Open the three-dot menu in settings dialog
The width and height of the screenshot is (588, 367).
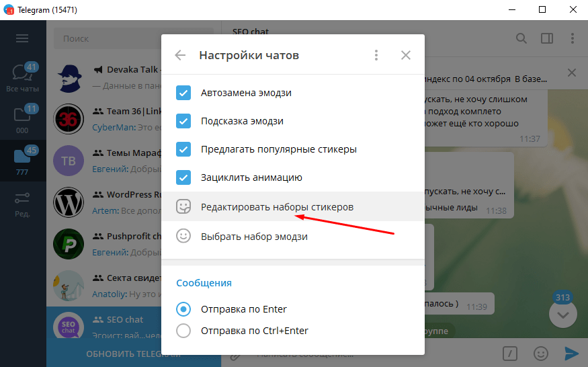pos(376,55)
